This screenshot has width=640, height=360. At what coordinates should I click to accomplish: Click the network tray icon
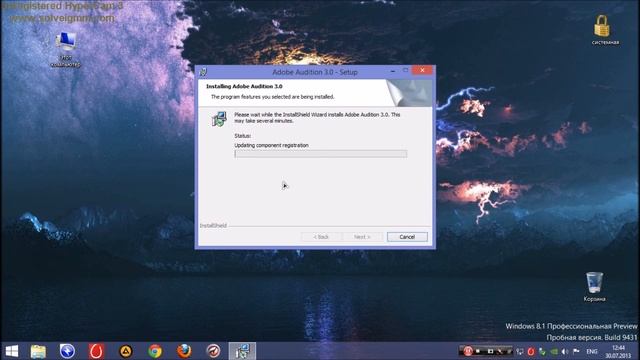pos(520,351)
